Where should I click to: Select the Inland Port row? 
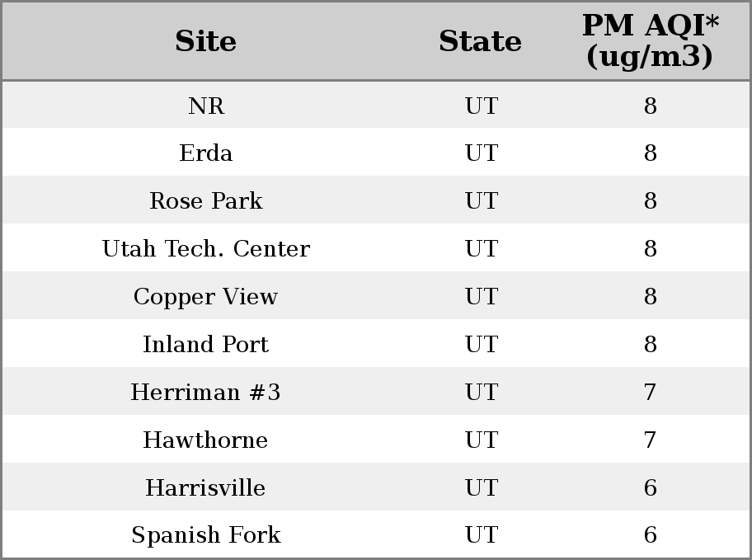[376, 344]
